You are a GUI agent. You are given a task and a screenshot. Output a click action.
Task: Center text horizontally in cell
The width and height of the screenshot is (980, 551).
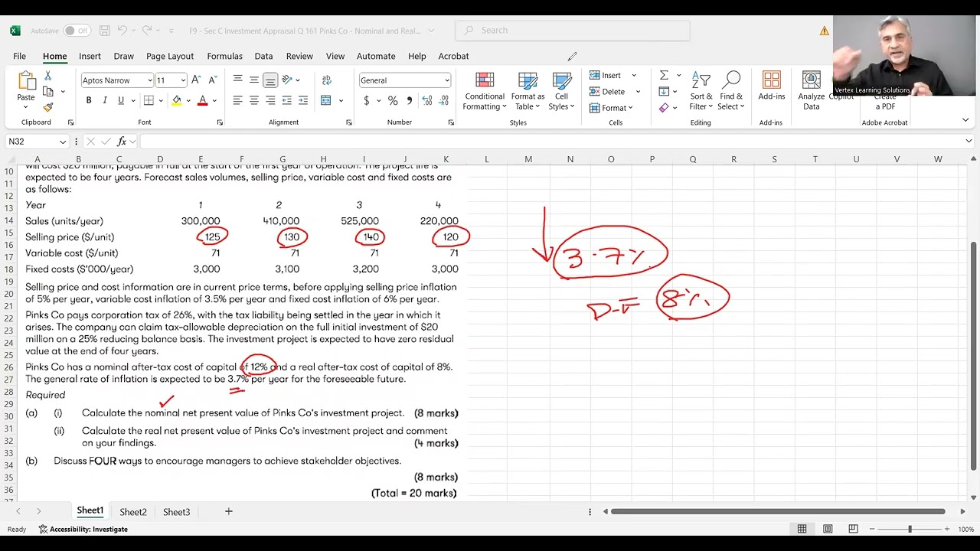(x=254, y=100)
